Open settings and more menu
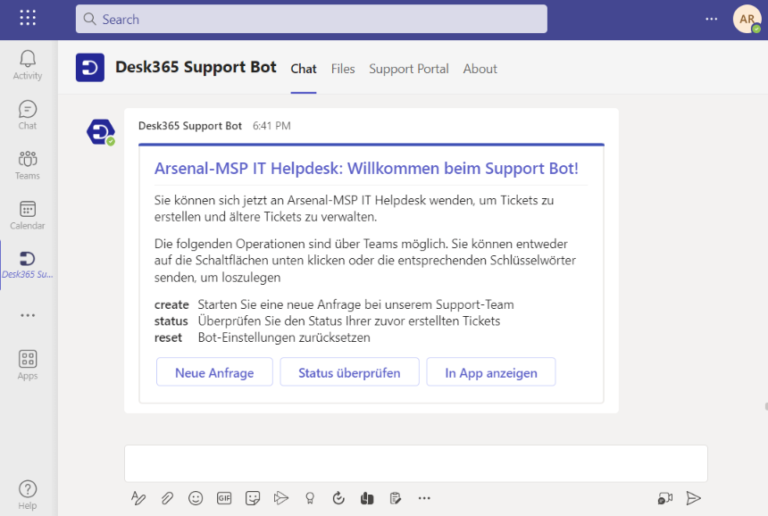The width and height of the screenshot is (768, 516). coord(711,19)
